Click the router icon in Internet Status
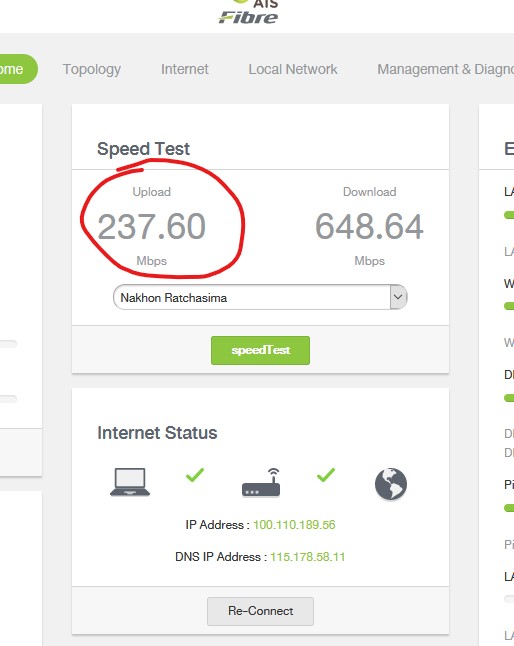514x646 pixels. (x=261, y=482)
